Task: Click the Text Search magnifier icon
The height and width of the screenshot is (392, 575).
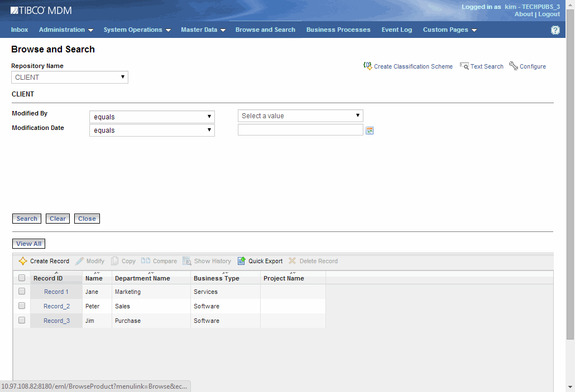Action: pos(464,66)
